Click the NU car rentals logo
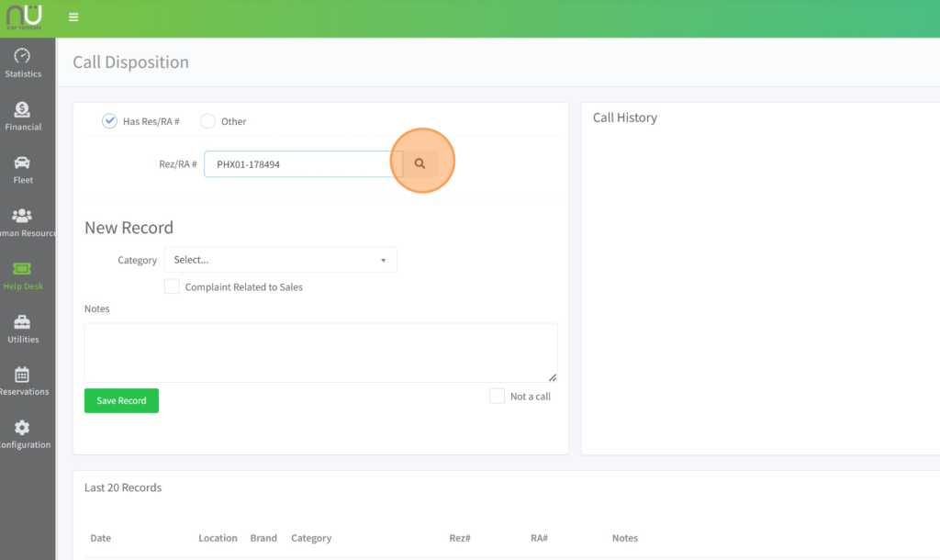This screenshot has height=560, width=940. [27, 17]
